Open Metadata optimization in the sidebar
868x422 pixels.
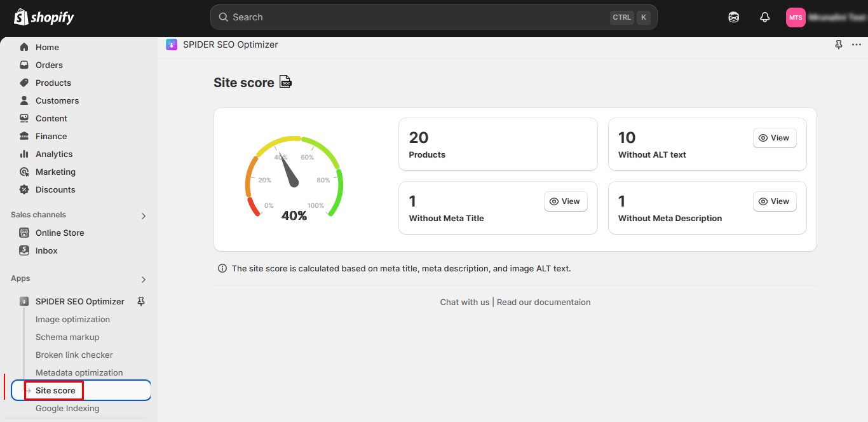tap(79, 372)
